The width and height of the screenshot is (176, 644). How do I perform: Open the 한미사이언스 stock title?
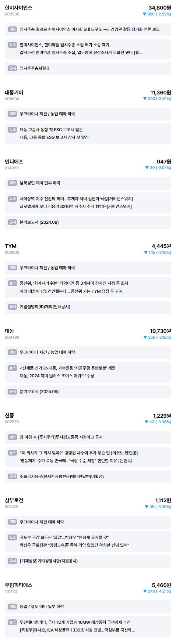pyautogui.click(x=18, y=8)
